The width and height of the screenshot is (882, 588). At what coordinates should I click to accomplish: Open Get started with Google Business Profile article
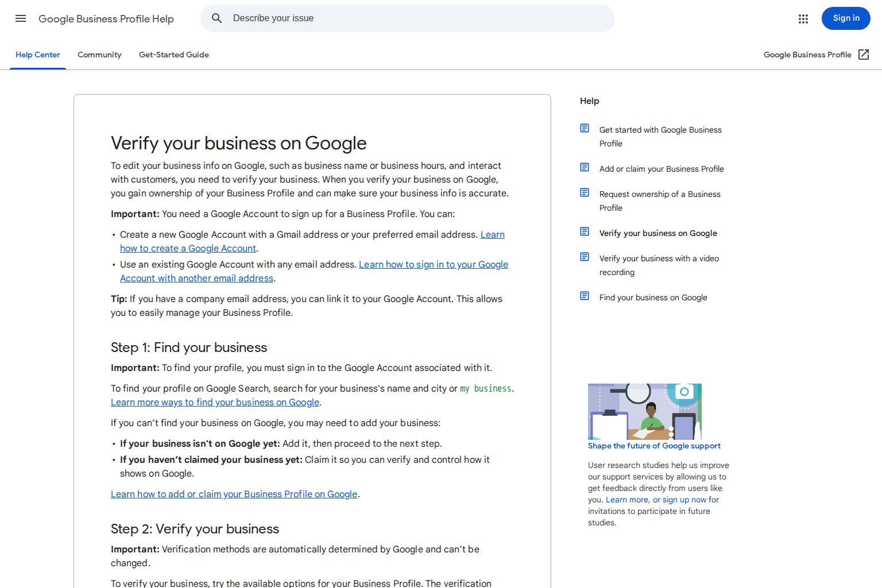tap(660, 137)
